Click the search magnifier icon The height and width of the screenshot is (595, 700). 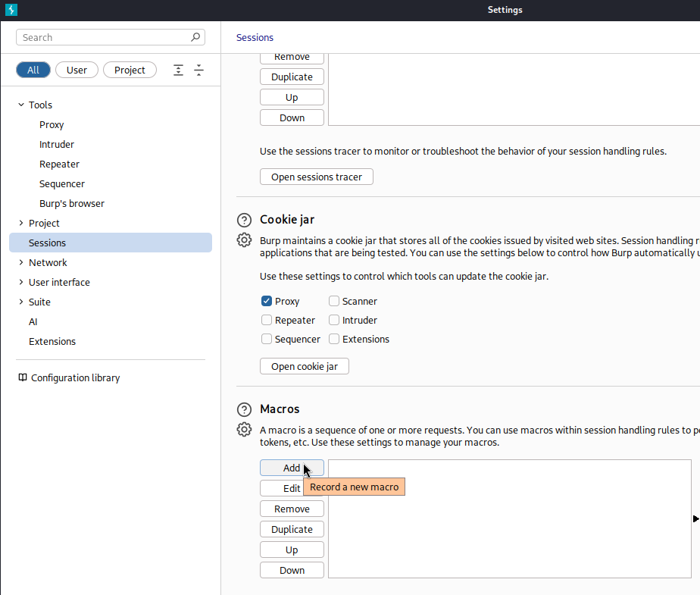coord(195,37)
